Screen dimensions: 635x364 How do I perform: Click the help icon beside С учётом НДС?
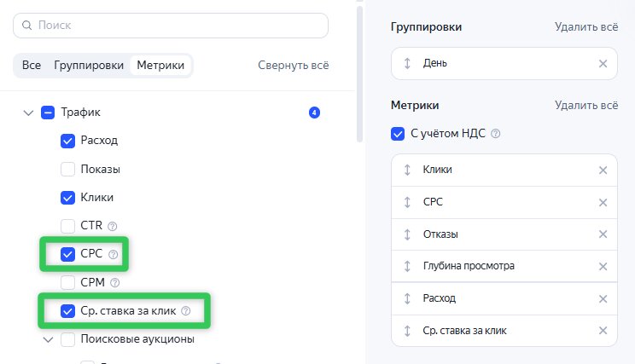[495, 134]
